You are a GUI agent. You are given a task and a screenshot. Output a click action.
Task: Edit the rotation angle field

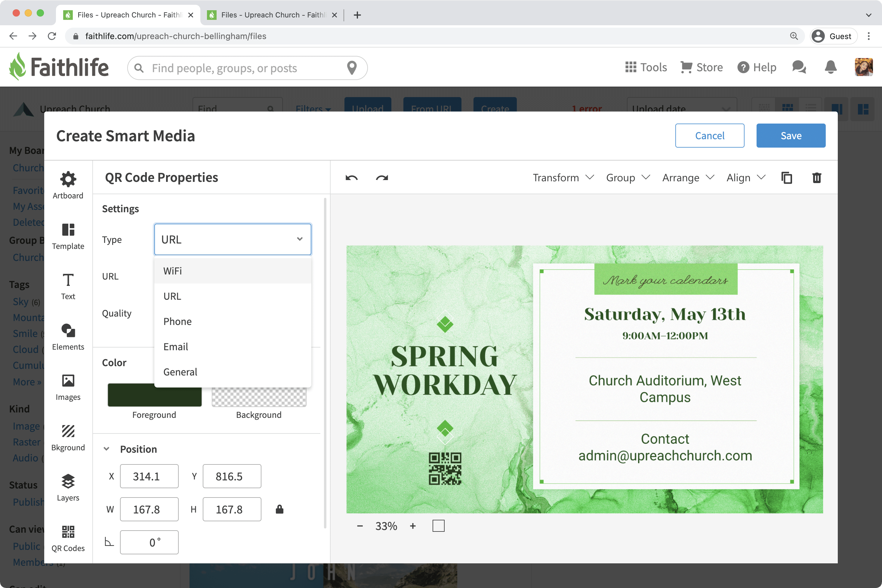click(x=149, y=542)
